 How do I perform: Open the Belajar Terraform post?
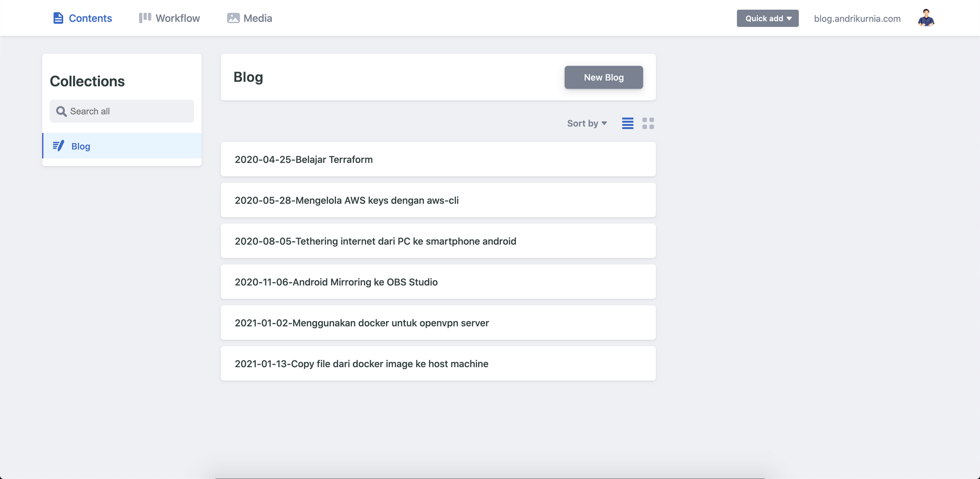[438, 159]
